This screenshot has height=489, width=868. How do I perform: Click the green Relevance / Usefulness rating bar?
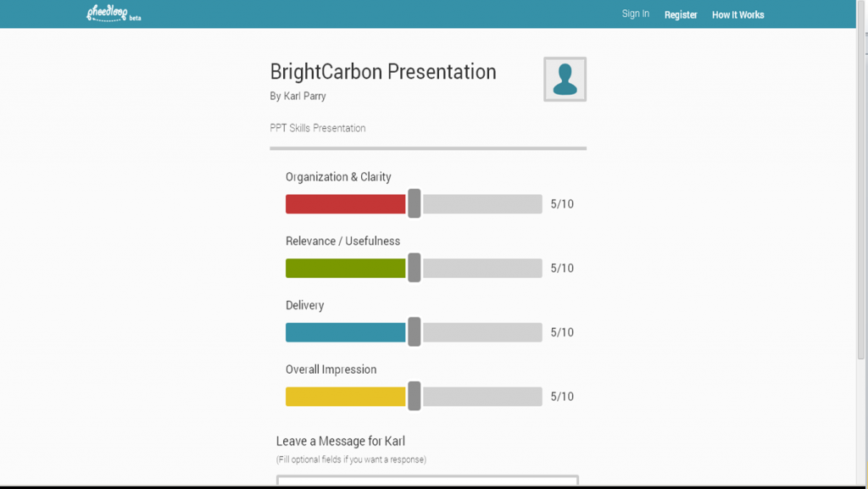(x=346, y=268)
